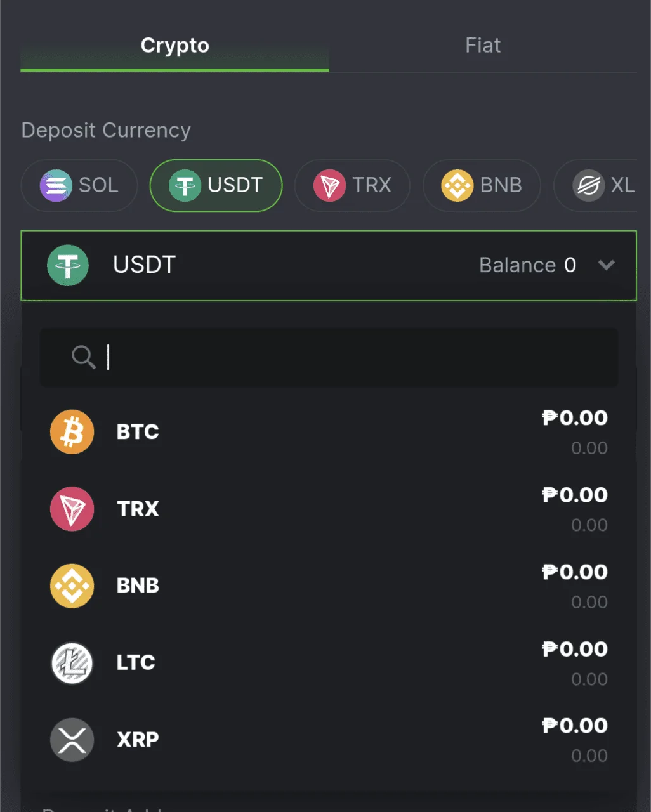Viewport: 651px width, 812px height.
Task: Select the TRX currency chip
Action: pos(352,185)
